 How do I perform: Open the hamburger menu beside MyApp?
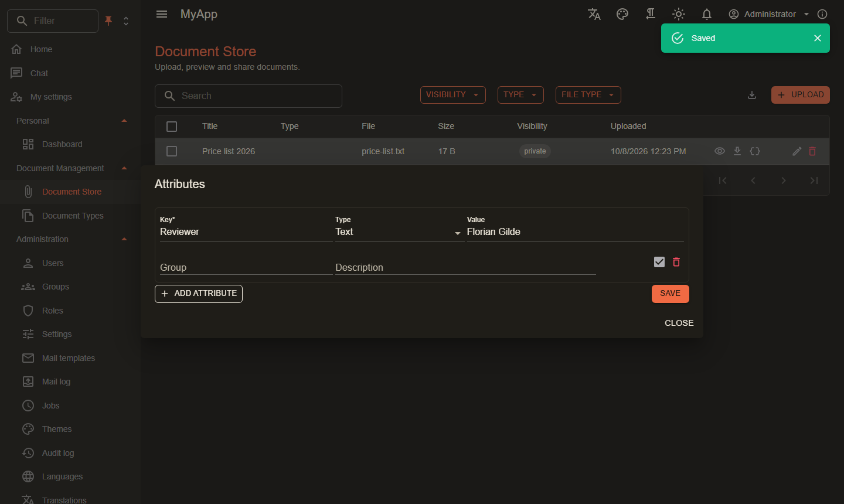click(x=162, y=14)
